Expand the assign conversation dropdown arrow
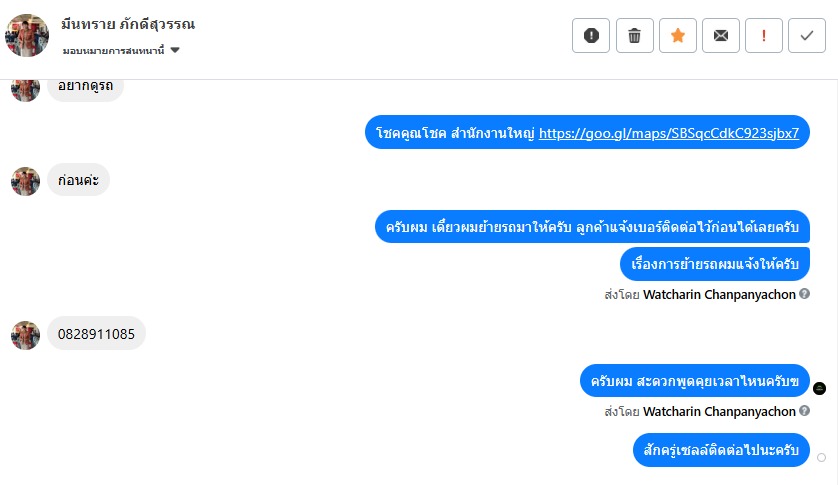This screenshot has height=485, width=838. (x=175, y=50)
